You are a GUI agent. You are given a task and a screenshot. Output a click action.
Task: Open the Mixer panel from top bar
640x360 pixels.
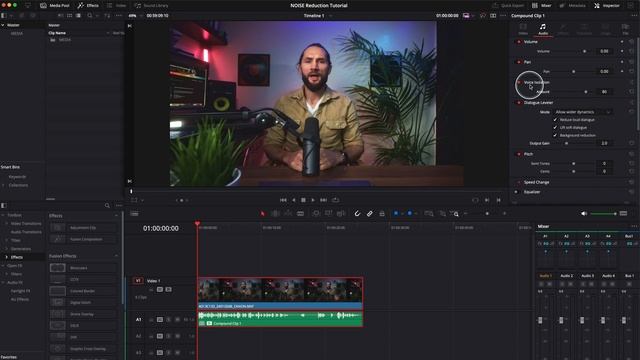click(542, 5)
